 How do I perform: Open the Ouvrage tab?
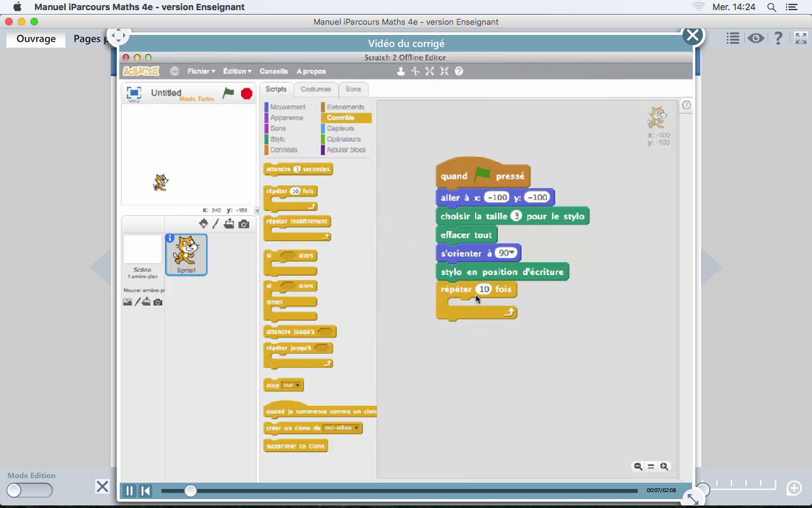pyautogui.click(x=36, y=39)
